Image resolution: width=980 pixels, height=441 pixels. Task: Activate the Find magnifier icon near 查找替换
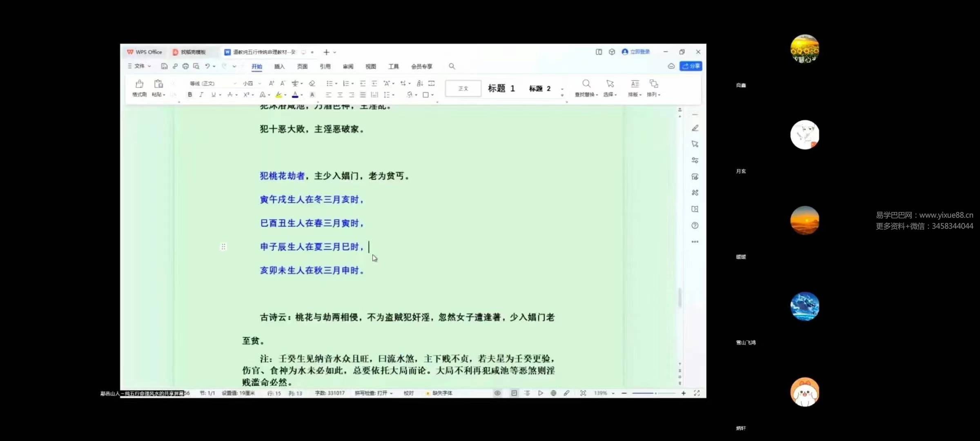point(586,83)
